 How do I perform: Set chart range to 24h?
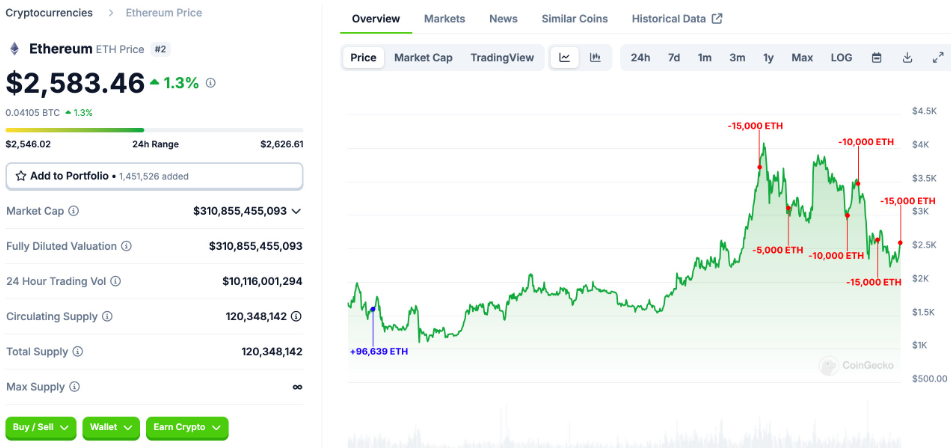coord(640,58)
